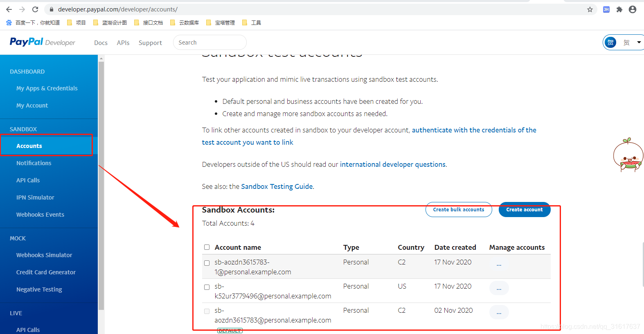Screen dimensions: 644x334
Task: Open the Sandbox Testing Guide link
Action: click(277, 186)
